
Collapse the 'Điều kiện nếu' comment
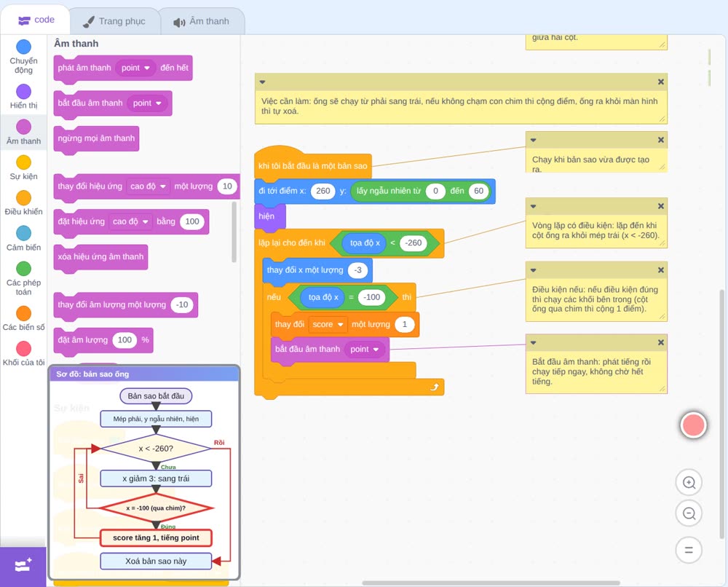click(x=534, y=269)
